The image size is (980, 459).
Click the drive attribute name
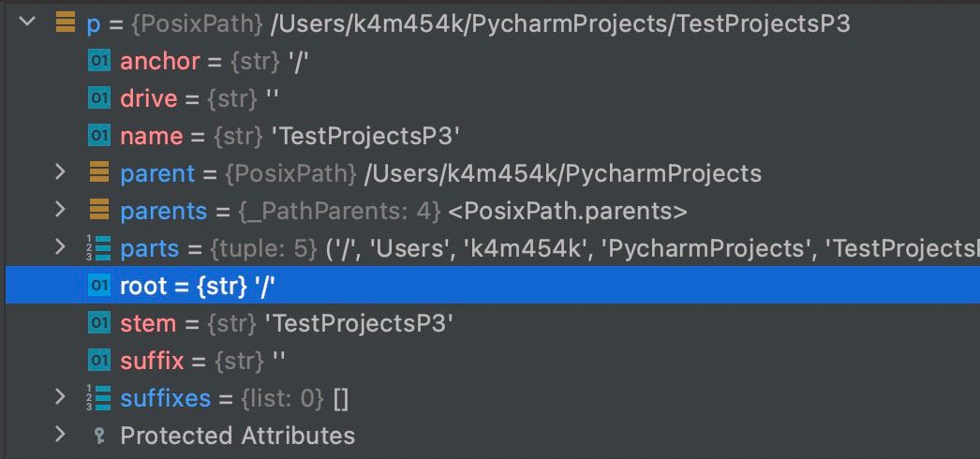[x=151, y=98]
